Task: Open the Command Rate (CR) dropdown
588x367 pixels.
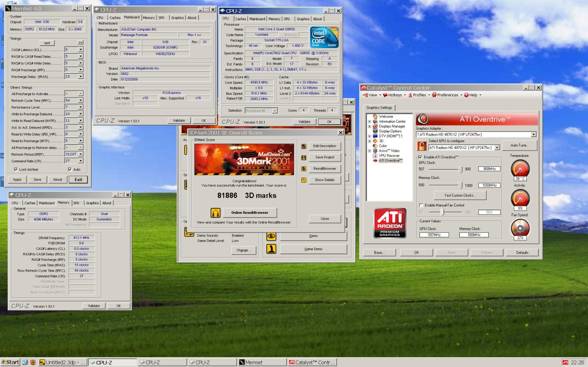Action: click(x=80, y=161)
